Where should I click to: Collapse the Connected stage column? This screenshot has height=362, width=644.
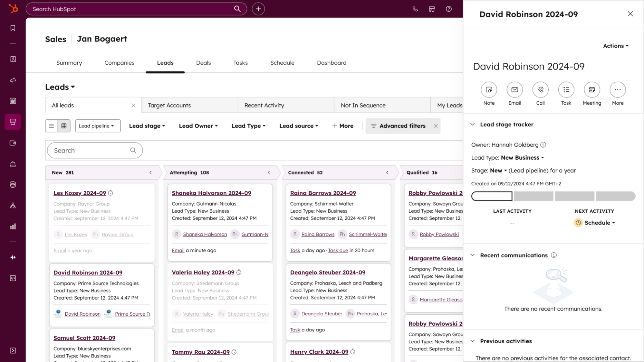[x=387, y=173]
